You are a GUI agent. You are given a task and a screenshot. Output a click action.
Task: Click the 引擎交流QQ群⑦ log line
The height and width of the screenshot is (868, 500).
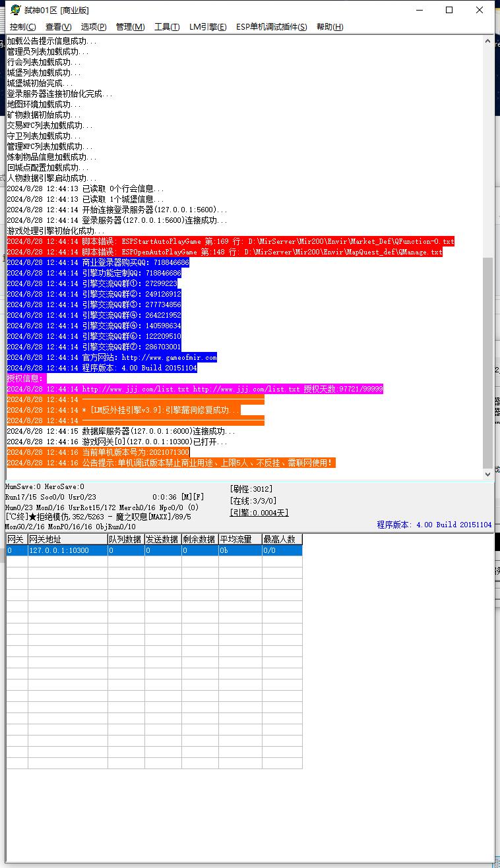tap(94, 347)
